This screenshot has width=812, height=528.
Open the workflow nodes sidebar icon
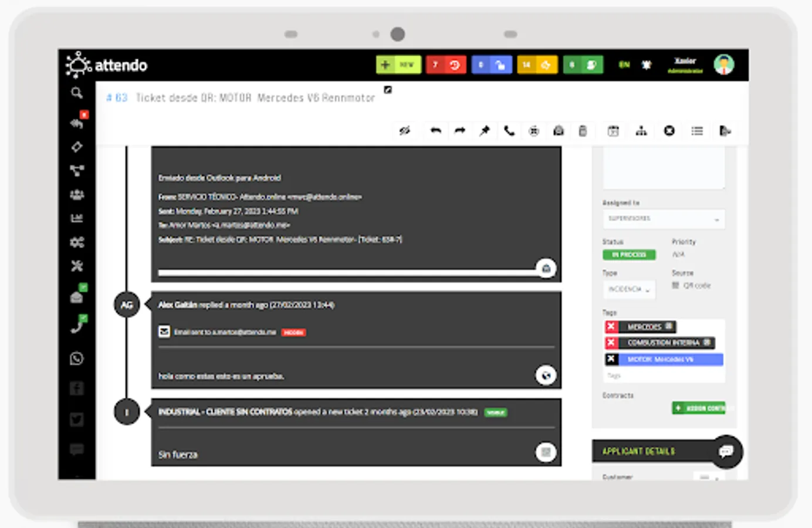(77, 171)
